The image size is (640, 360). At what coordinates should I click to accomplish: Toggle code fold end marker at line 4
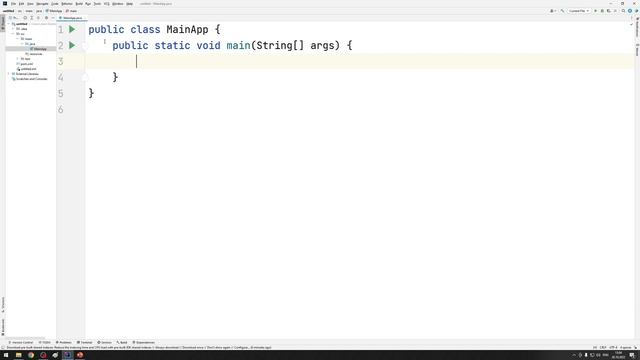pyautogui.click(x=84, y=77)
